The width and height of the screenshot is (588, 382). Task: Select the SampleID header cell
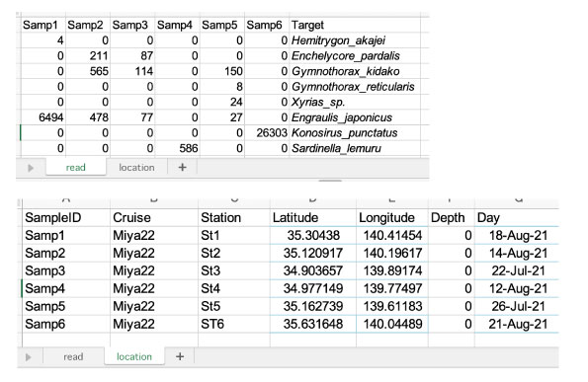tap(66, 217)
